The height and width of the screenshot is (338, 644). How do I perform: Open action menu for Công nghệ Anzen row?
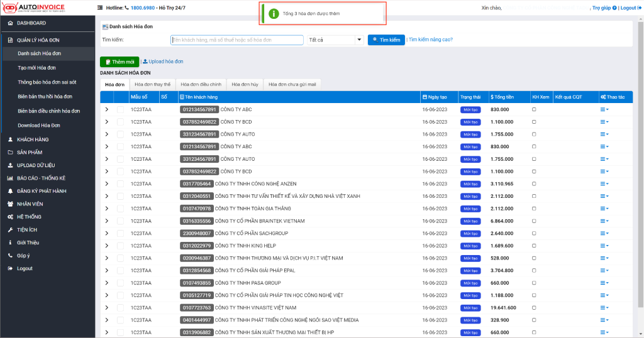604,184
